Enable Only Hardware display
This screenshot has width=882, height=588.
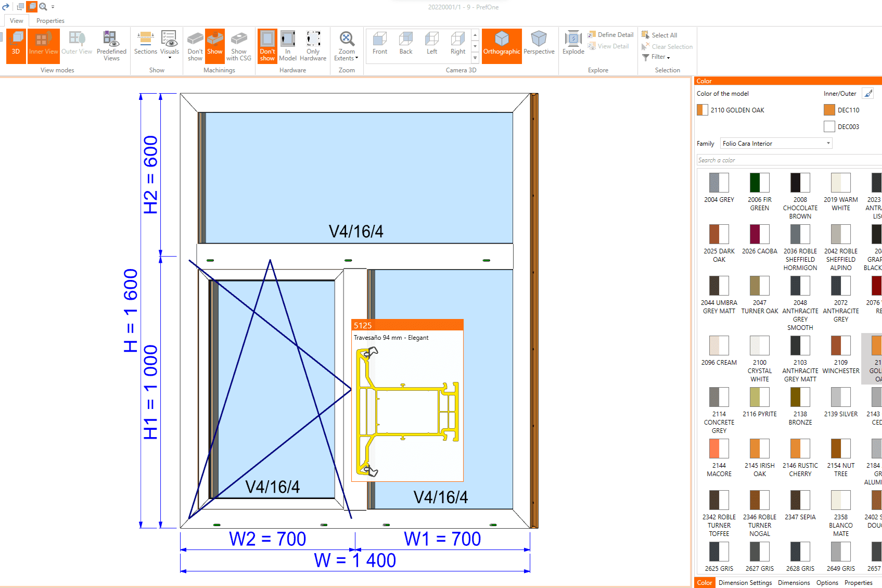[x=313, y=45]
